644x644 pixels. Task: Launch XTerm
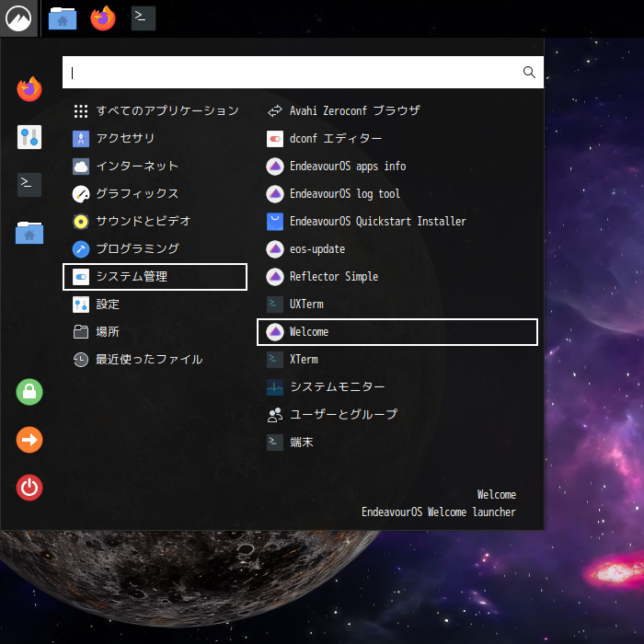[397, 360]
